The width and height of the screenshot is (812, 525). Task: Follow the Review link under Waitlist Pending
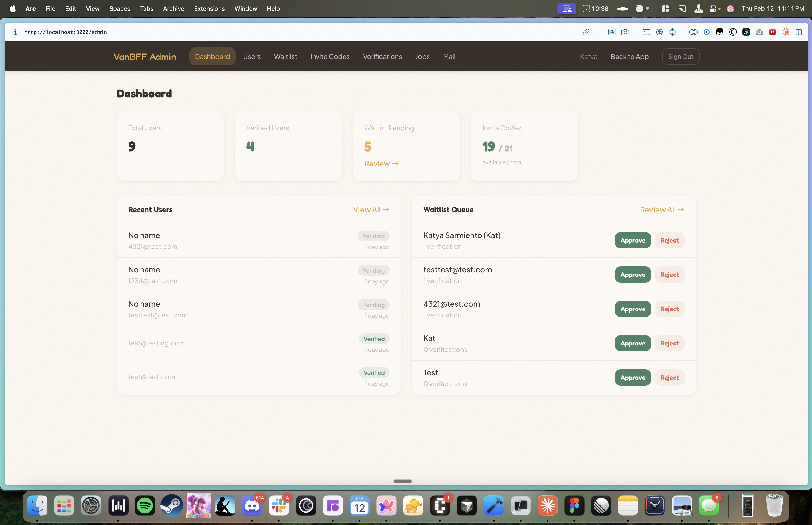(x=381, y=164)
